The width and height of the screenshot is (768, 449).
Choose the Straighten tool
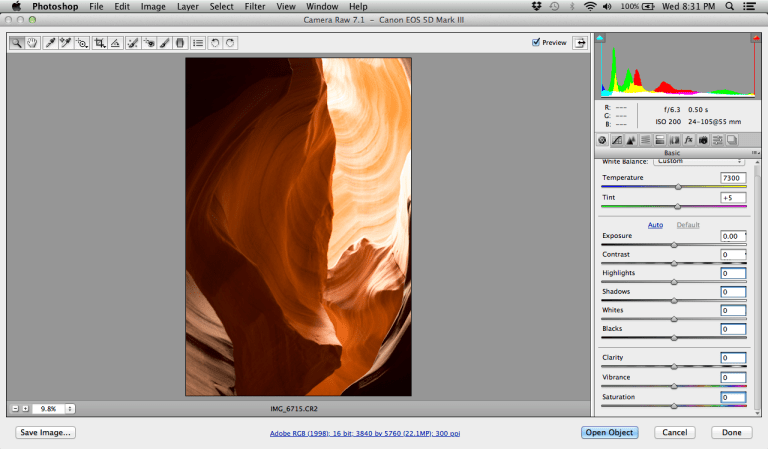(116, 43)
